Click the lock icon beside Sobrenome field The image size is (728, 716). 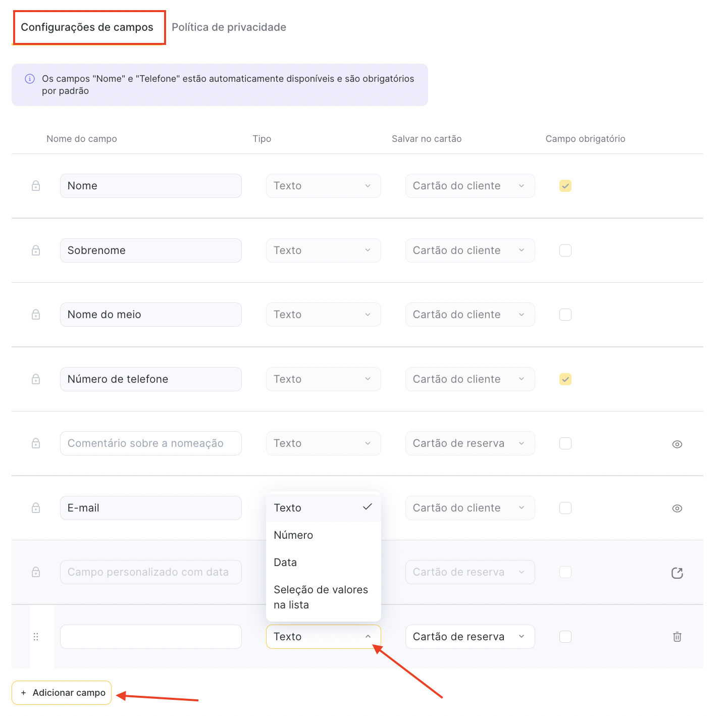pyautogui.click(x=36, y=250)
